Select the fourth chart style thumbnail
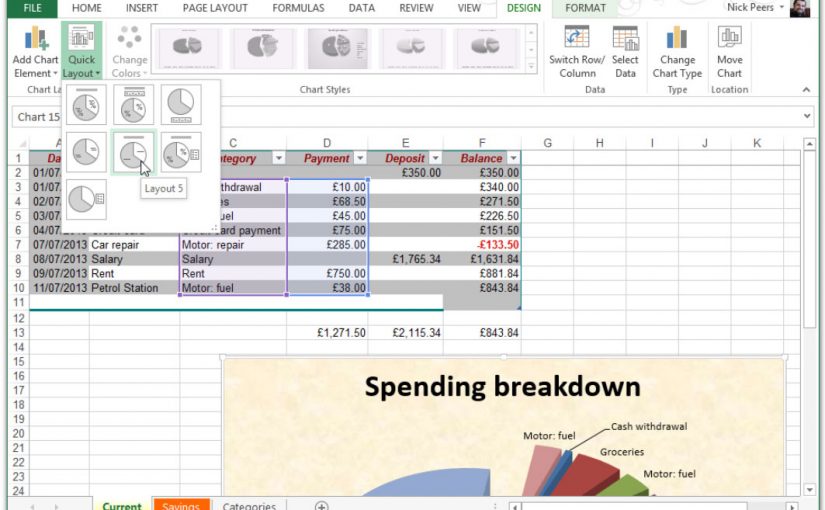The image size is (825, 510). [411, 49]
